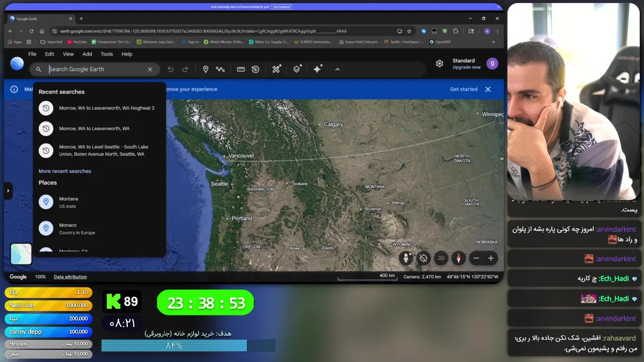Open Google Earth settings gear
Viewport: 644px width, 362px height.
[440, 64]
